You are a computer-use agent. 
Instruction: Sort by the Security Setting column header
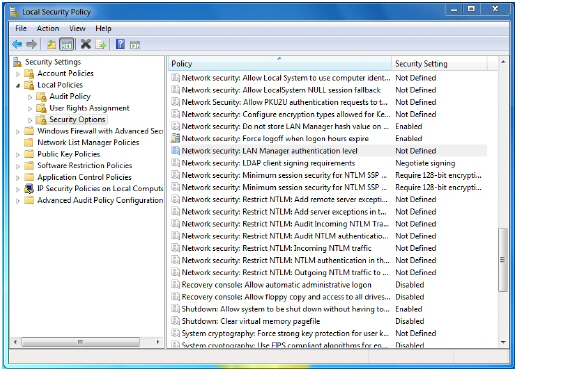(439, 64)
